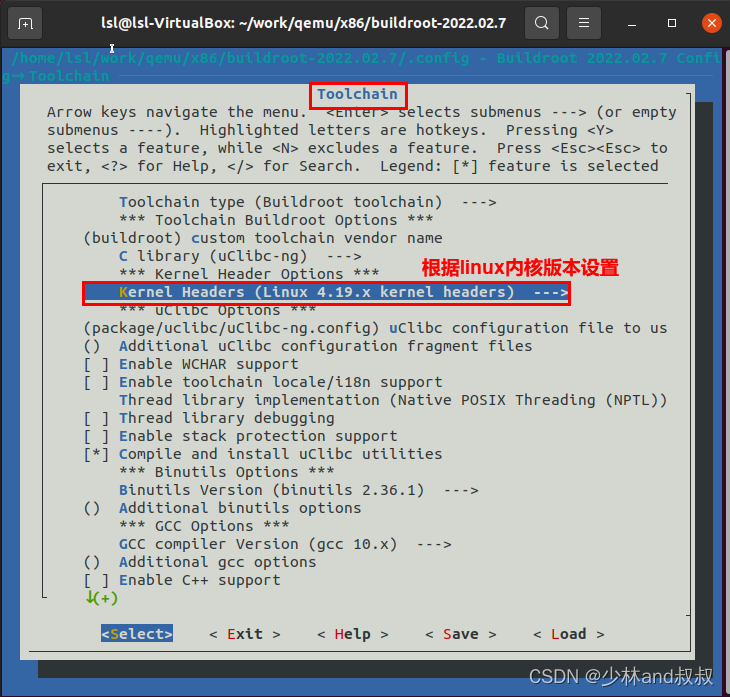Click the Toolchain breadcrumb text

pyautogui.click(x=69, y=76)
